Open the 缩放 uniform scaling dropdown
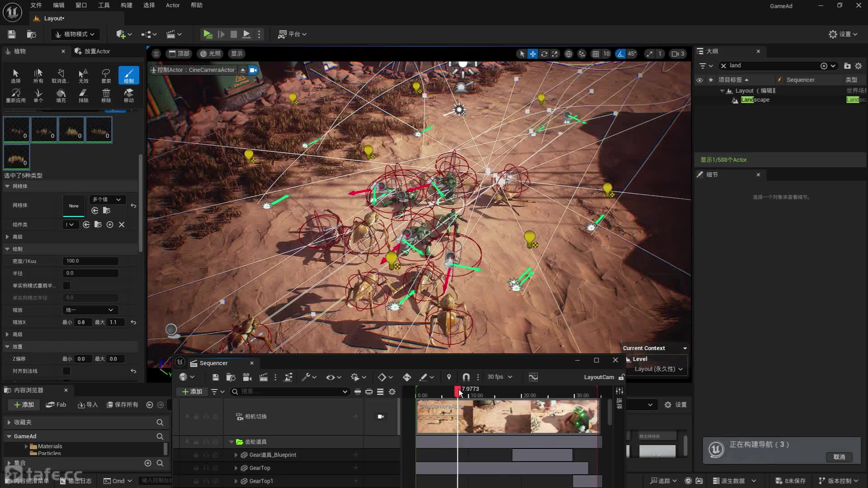Screen dimensions: 868x488 (x=90, y=310)
